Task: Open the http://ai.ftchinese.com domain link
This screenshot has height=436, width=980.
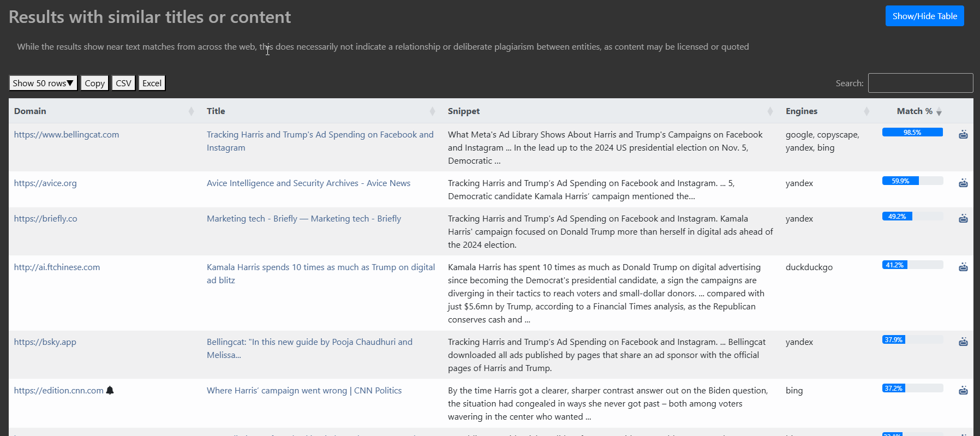Action: (57, 267)
